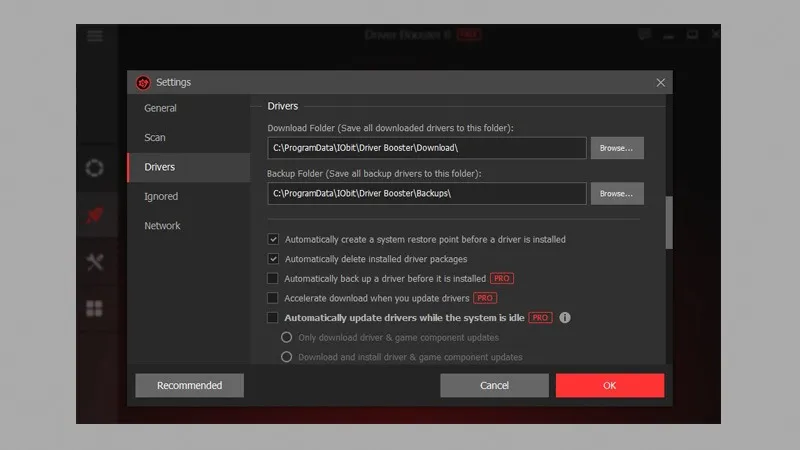Click the info icon beside idle update option
The height and width of the screenshot is (450, 800).
pos(565,317)
